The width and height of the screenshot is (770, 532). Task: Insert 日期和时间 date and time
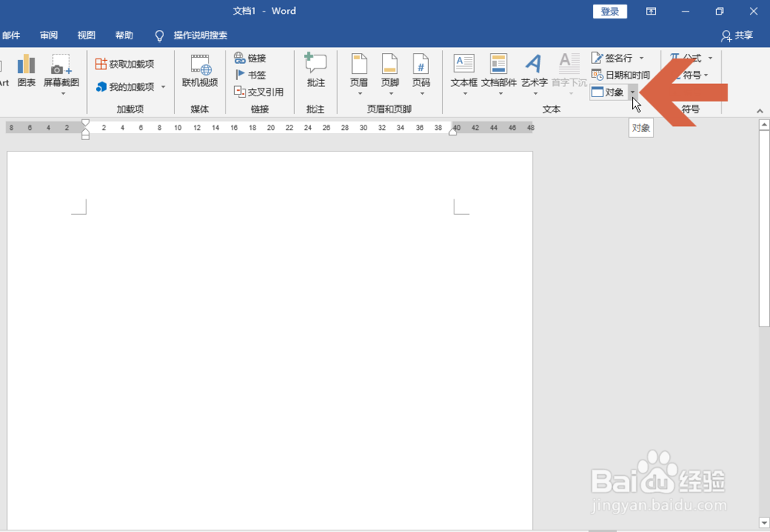pos(621,75)
